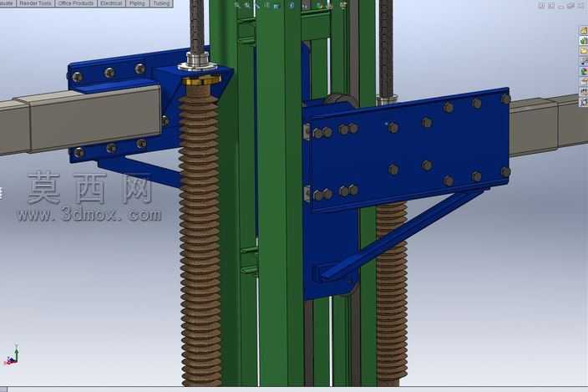Open the File Explorer task pane tab
The height and width of the screenshot is (392, 588).
(x=584, y=51)
